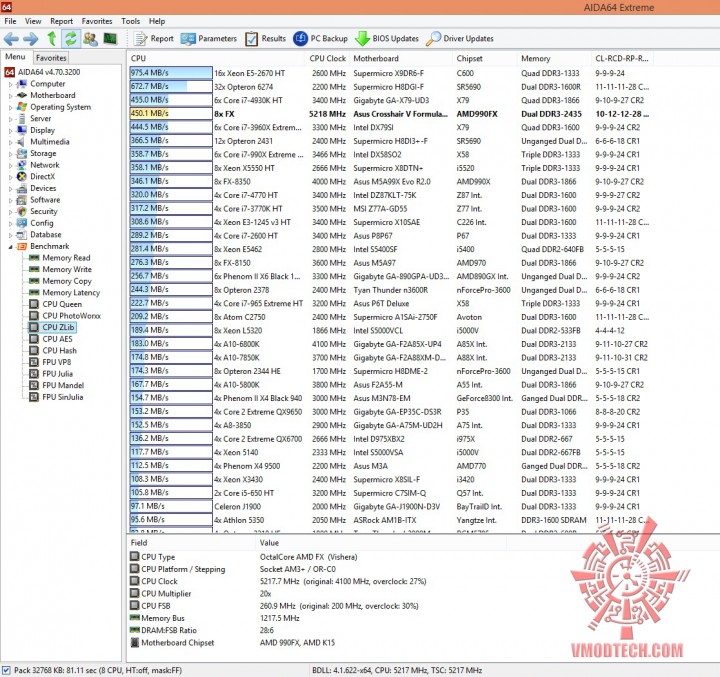This screenshot has height=677, width=720.
Task: Sort by the CPU Clock column header
Action: (327, 58)
